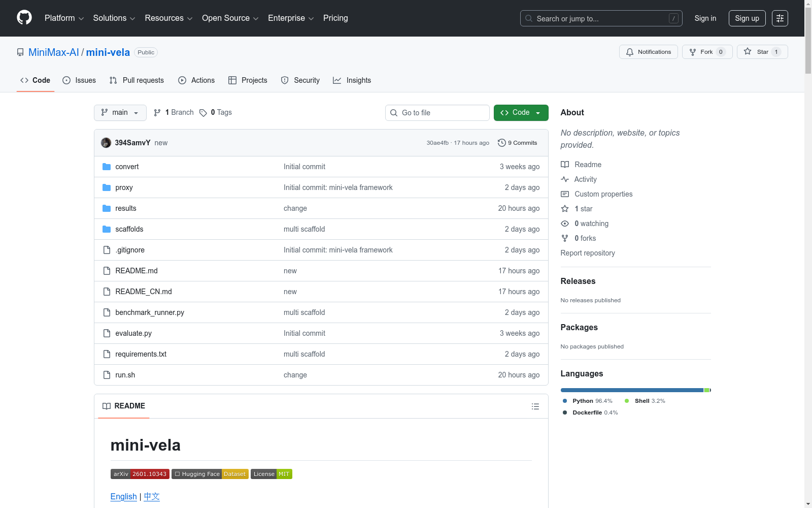Viewport: 812px width, 508px height.
Task: Open the green Code dropdown button
Action: 521,113
